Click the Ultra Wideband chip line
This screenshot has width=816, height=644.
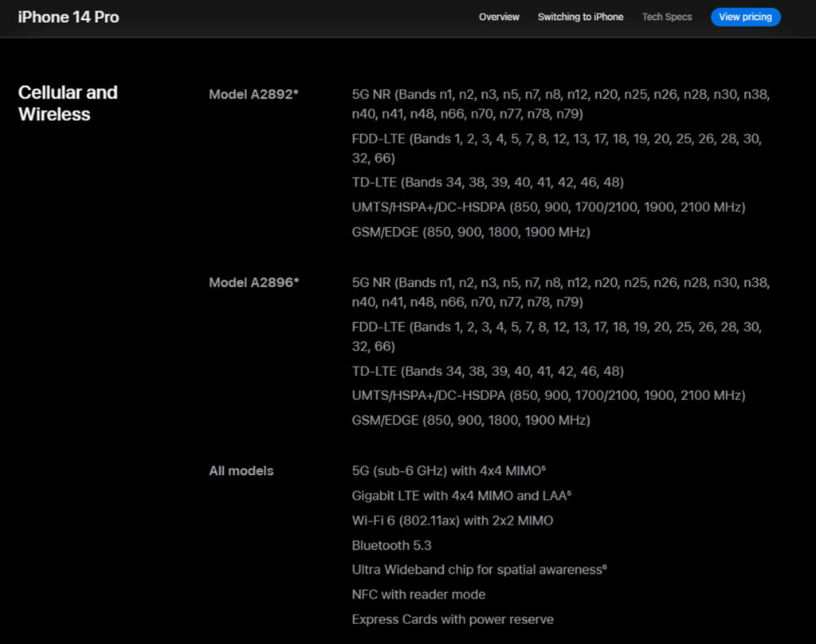pos(479,570)
